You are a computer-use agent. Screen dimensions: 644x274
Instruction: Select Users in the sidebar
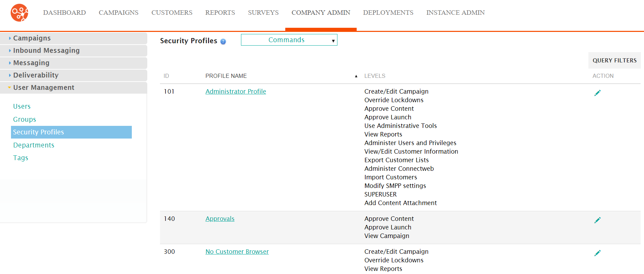point(22,106)
